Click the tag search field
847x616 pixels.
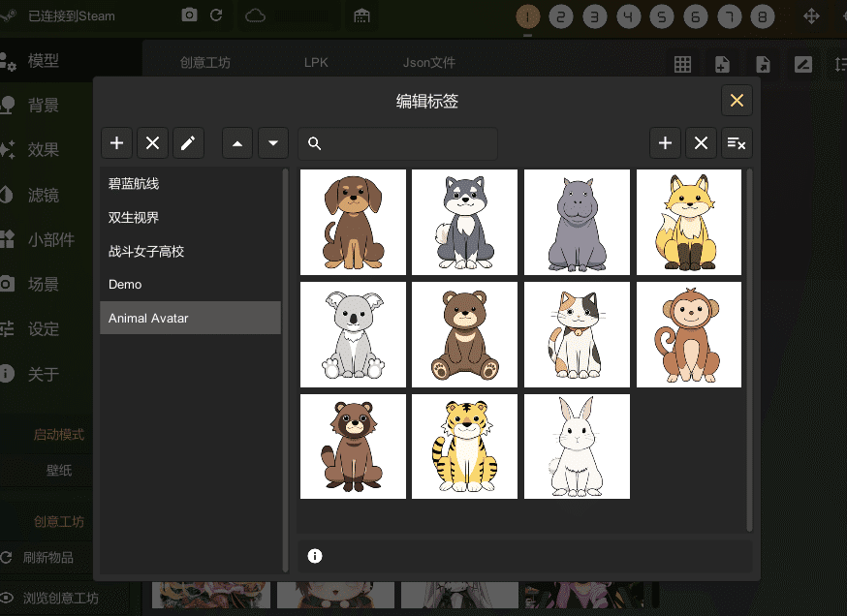click(x=397, y=143)
